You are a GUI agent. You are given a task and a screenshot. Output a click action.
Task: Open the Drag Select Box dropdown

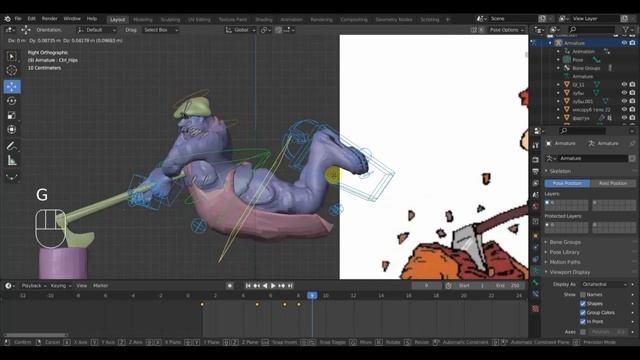tap(160, 30)
